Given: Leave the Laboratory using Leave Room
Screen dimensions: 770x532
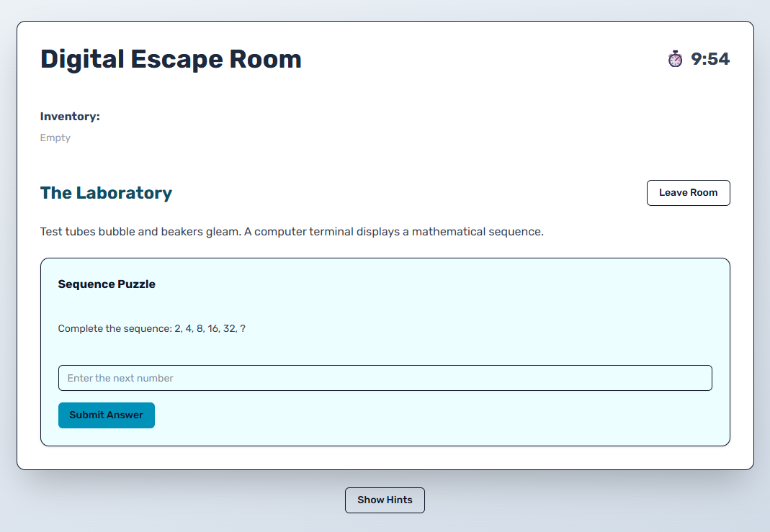Looking at the screenshot, I should 689,193.
